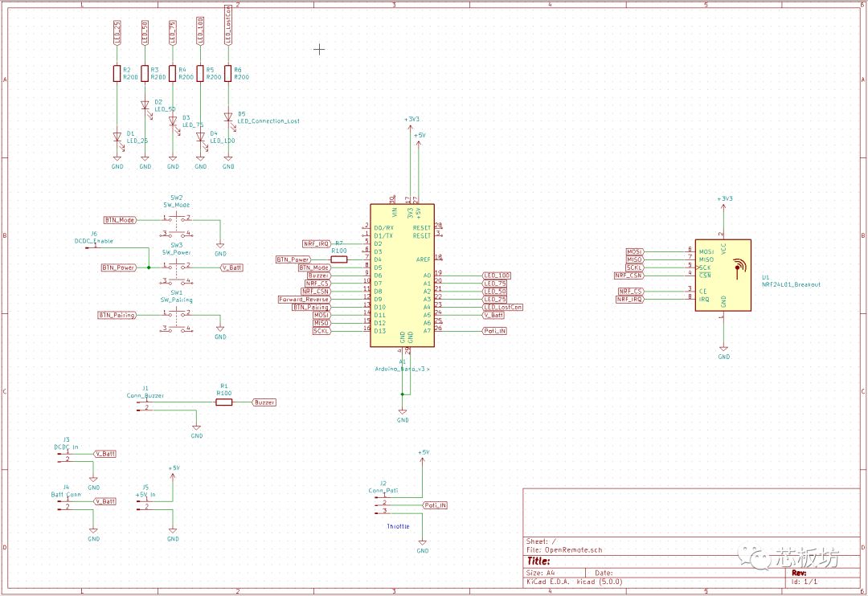This screenshot has height=596, width=868.
Task: Select the J3 DCDC_In connector
Action: click(64, 457)
